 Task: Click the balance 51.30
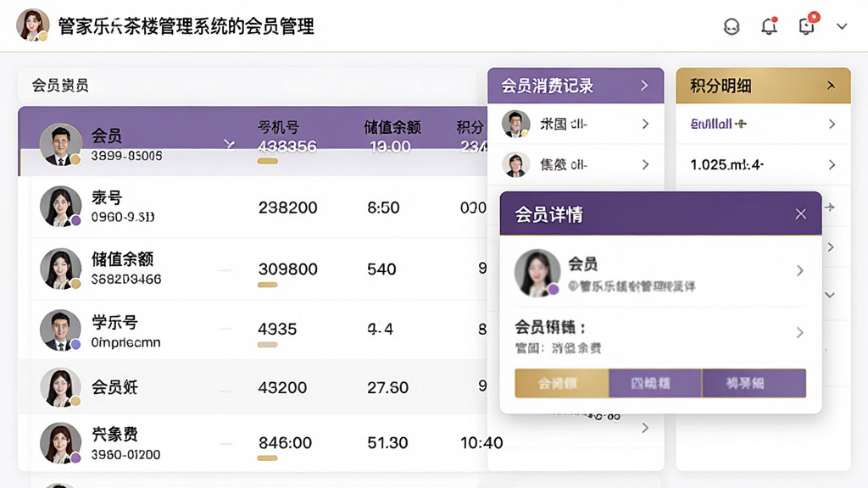point(387,442)
